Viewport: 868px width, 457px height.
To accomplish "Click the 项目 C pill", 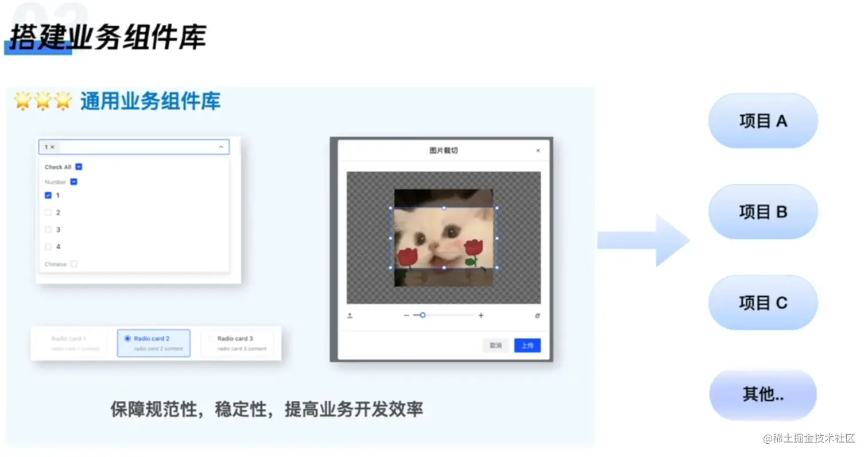I will 763,303.
